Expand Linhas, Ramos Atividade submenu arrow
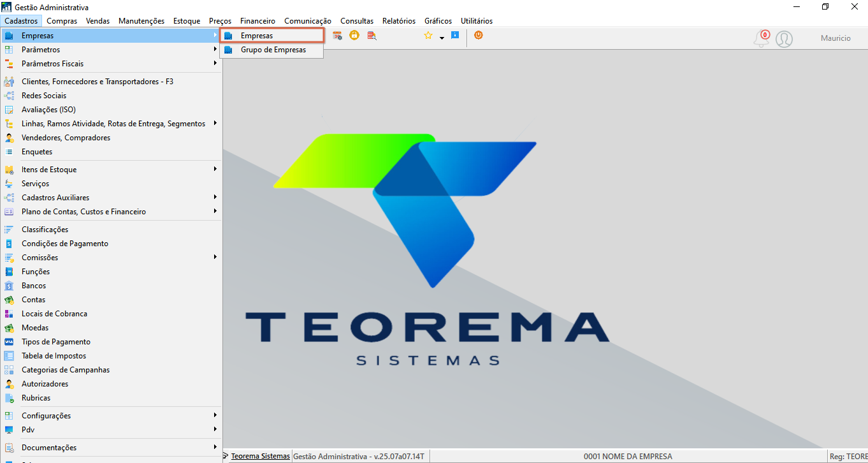 (216, 123)
